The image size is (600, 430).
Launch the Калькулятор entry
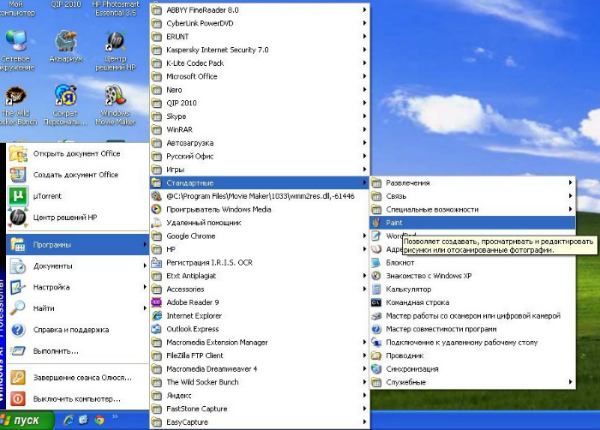tap(472, 289)
